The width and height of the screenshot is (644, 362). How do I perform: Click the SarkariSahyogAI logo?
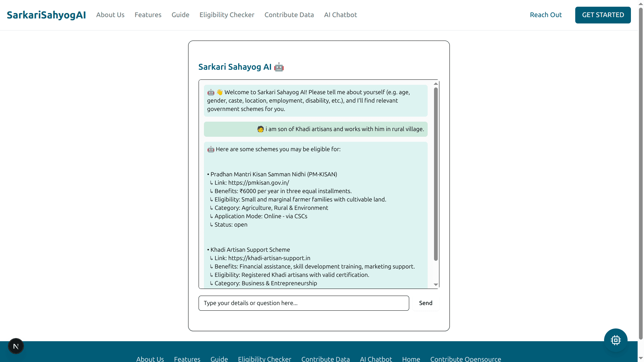pos(46,15)
